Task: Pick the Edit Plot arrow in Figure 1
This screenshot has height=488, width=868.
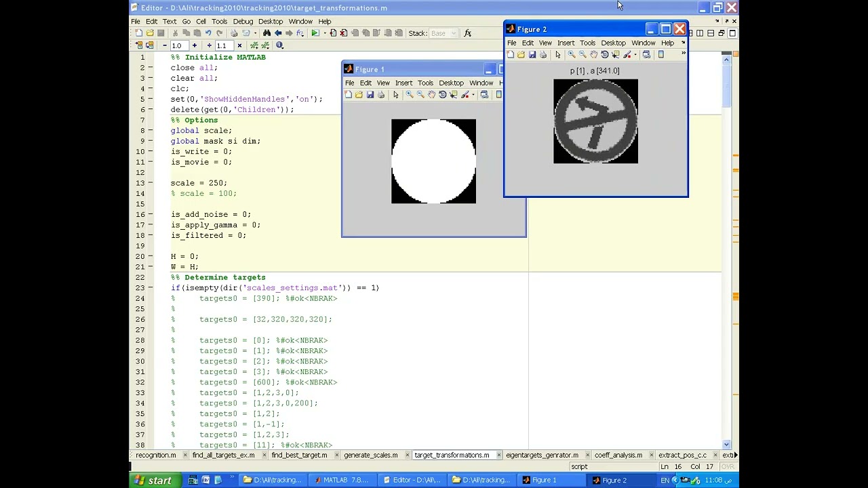Action: (396, 95)
